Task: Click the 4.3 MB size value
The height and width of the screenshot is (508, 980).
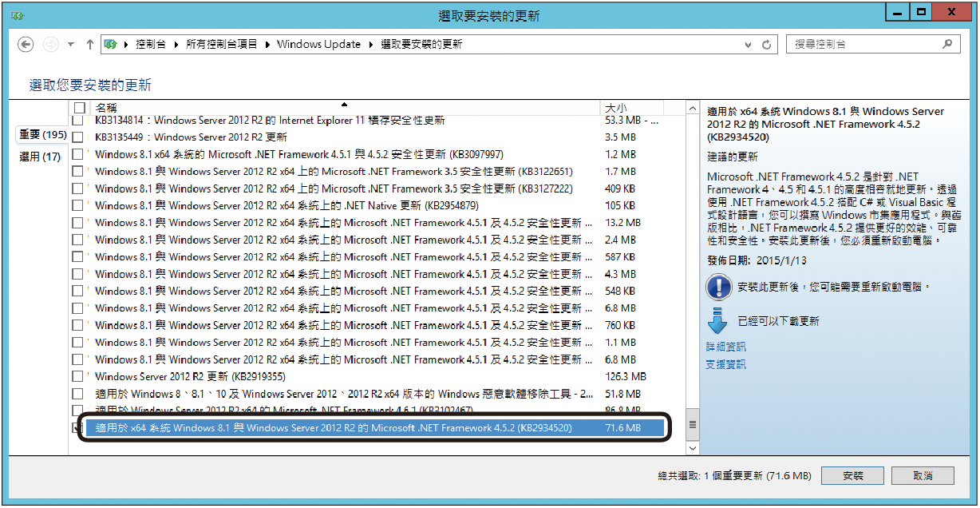Action: pyautogui.click(x=621, y=275)
